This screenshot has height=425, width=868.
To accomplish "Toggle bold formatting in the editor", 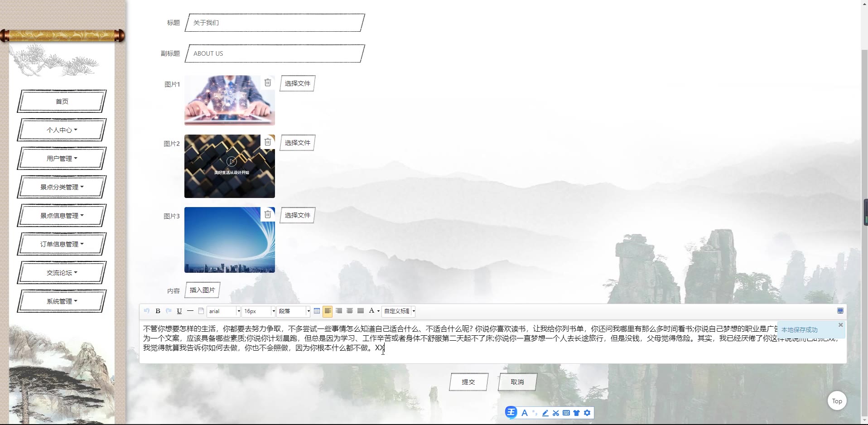I will pyautogui.click(x=158, y=311).
